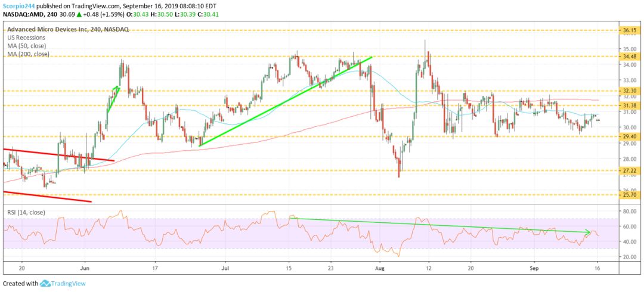Click the 31.38 price level label

coord(630,105)
